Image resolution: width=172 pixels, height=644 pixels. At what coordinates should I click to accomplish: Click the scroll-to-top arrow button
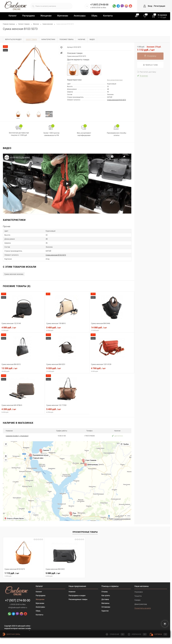click(165, 624)
